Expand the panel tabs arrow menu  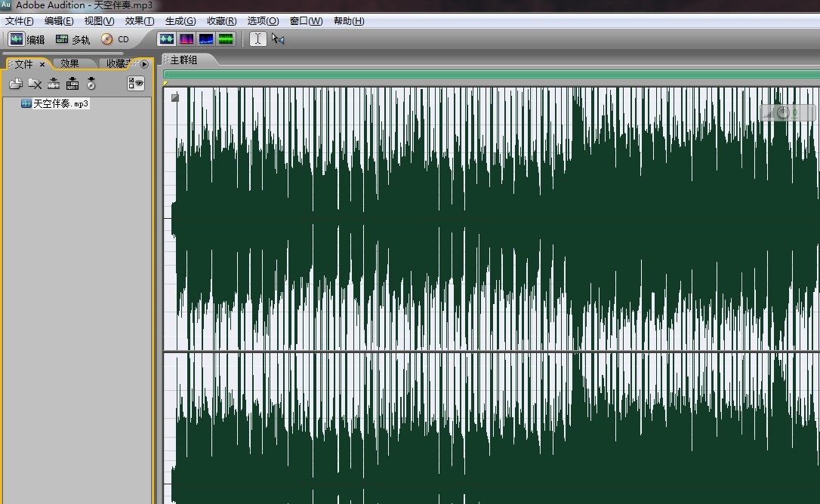[x=144, y=64]
